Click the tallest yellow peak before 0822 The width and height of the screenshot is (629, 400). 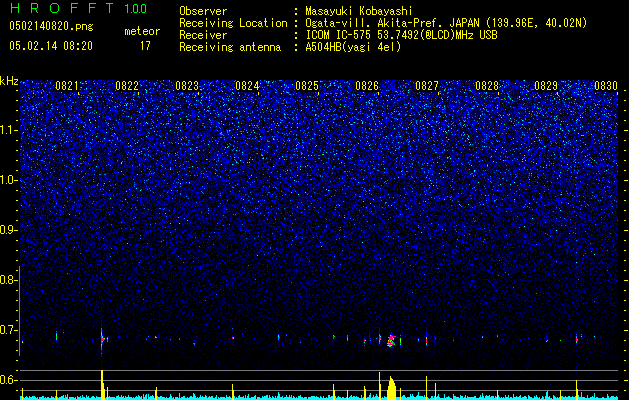[102, 384]
